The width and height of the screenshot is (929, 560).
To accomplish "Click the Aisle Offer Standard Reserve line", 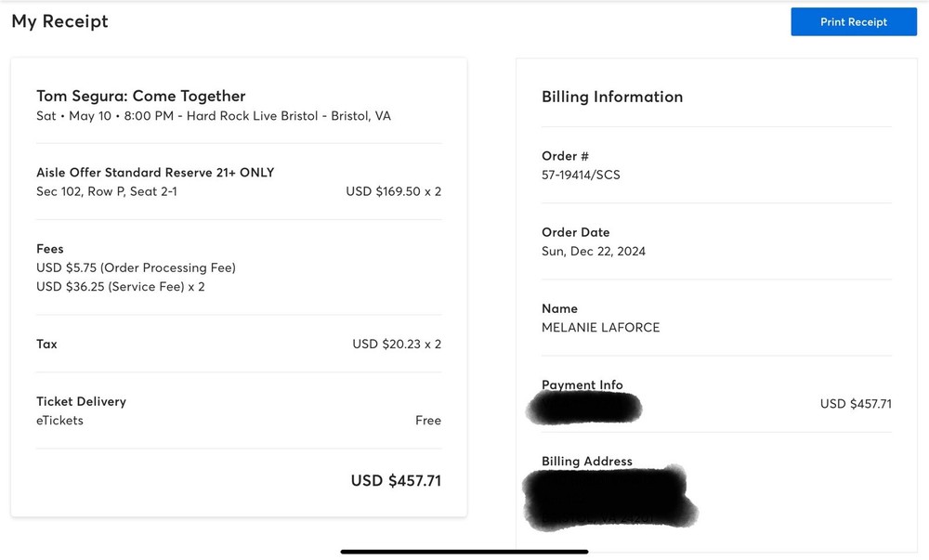I will click(155, 173).
